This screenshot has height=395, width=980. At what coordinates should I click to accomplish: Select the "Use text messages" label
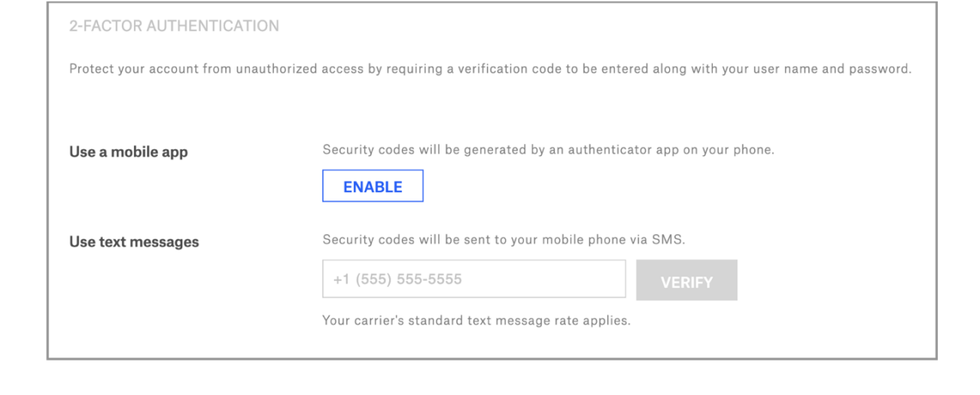tap(134, 242)
